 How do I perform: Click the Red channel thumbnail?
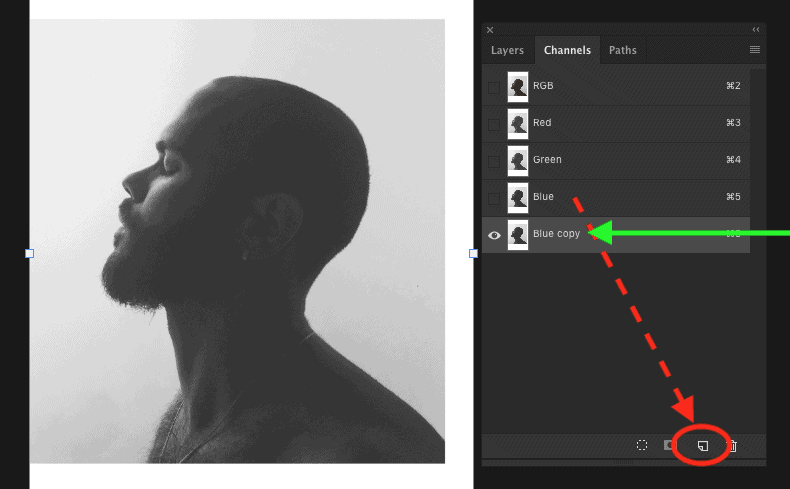point(517,124)
